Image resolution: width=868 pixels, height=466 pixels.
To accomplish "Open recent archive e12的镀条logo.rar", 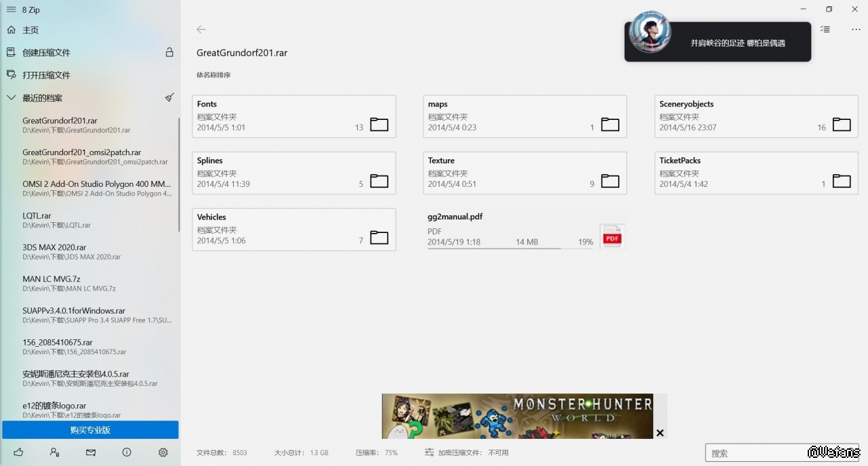I will coord(90,409).
